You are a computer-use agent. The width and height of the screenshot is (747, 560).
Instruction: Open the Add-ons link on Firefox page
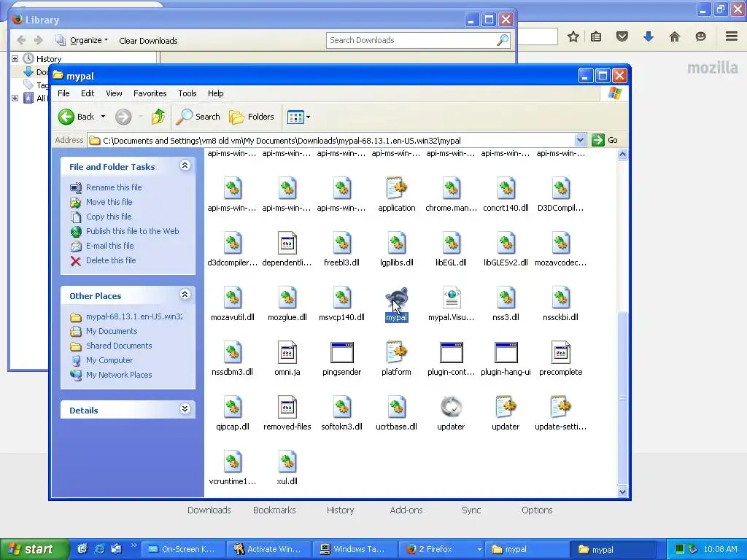pos(406,510)
